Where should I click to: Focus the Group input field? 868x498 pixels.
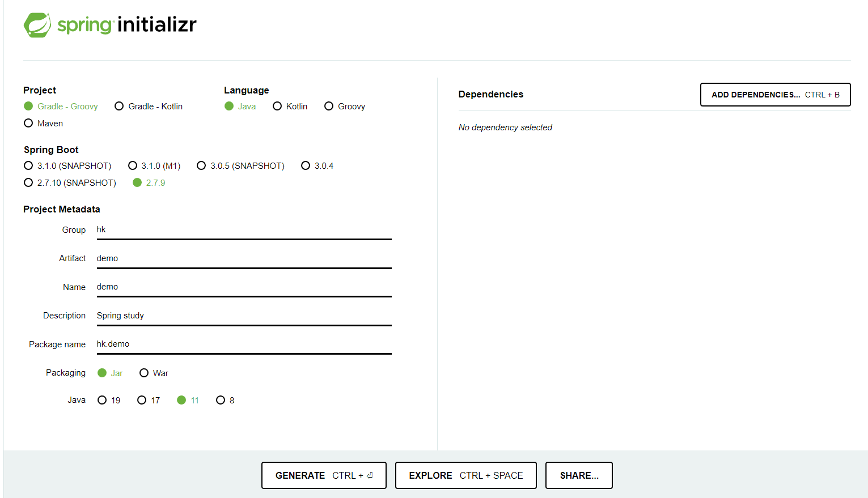tap(244, 230)
